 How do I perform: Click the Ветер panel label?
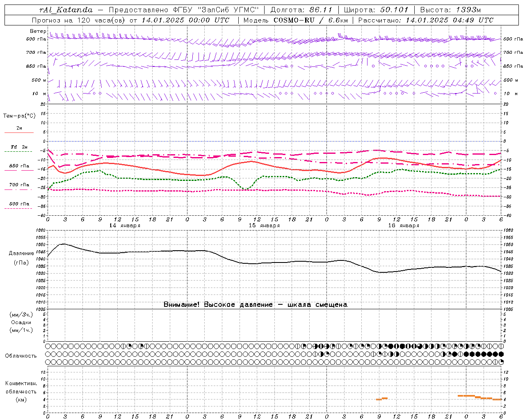pos(38,31)
